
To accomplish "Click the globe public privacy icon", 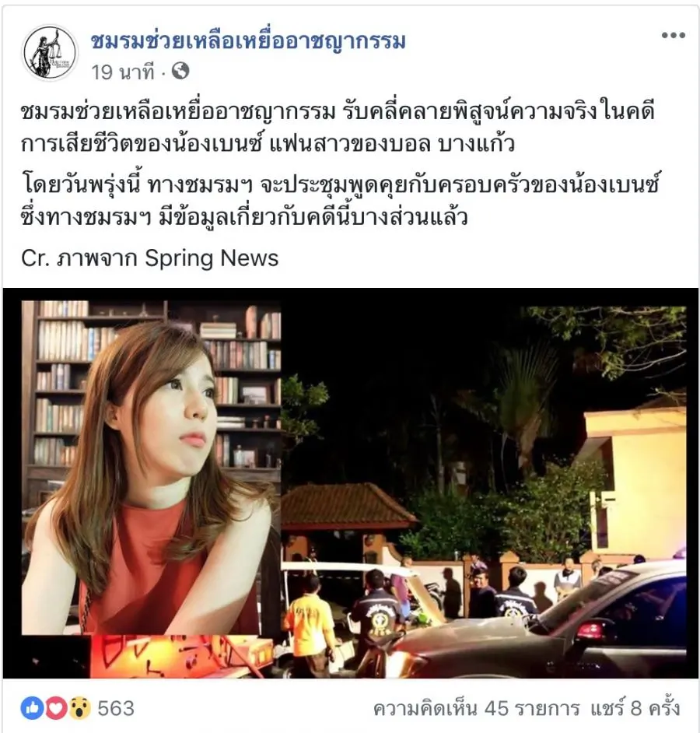I will pyautogui.click(x=180, y=71).
